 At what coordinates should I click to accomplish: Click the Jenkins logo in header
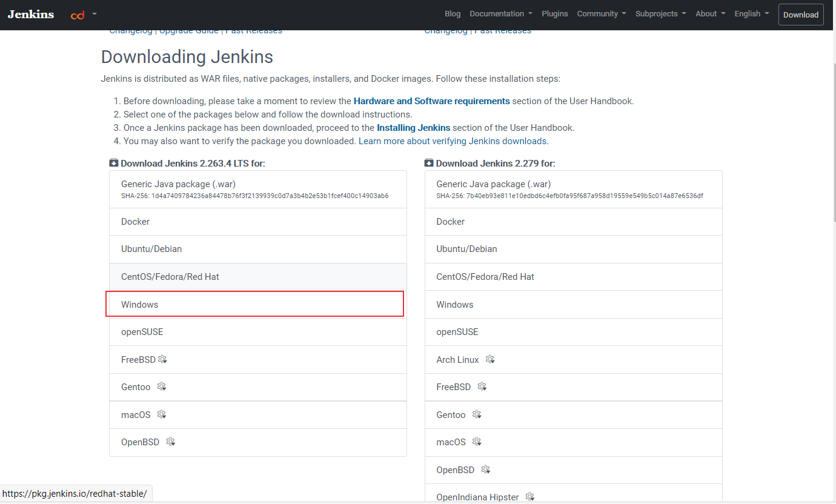tap(31, 14)
